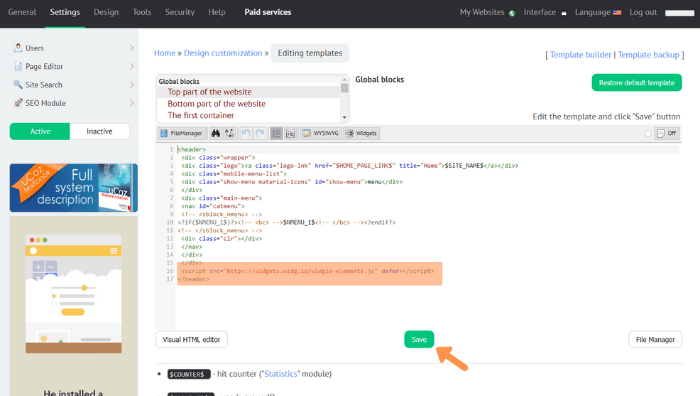Open Site Search sidebar item

tap(44, 84)
